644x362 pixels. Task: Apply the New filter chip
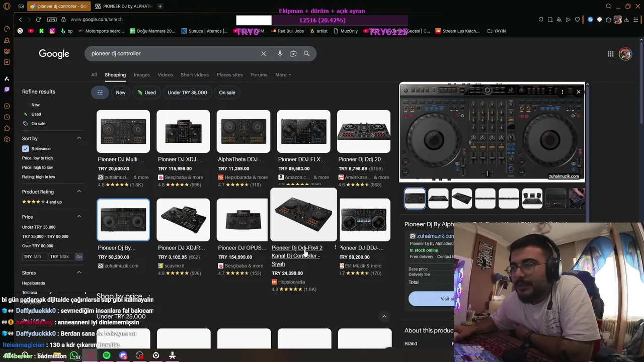click(121, 93)
